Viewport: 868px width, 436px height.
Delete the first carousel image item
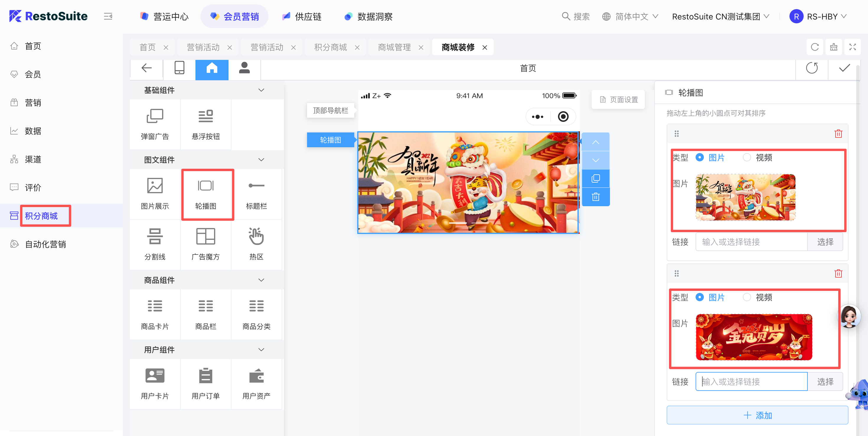[838, 134]
